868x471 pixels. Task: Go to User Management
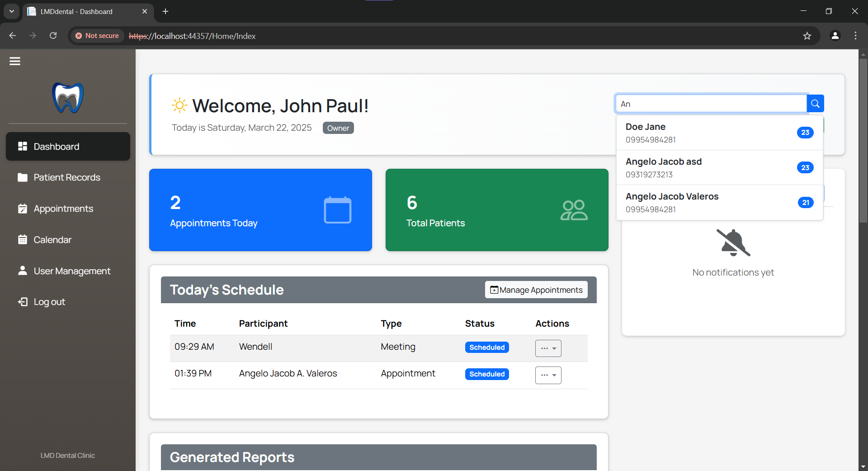click(72, 271)
